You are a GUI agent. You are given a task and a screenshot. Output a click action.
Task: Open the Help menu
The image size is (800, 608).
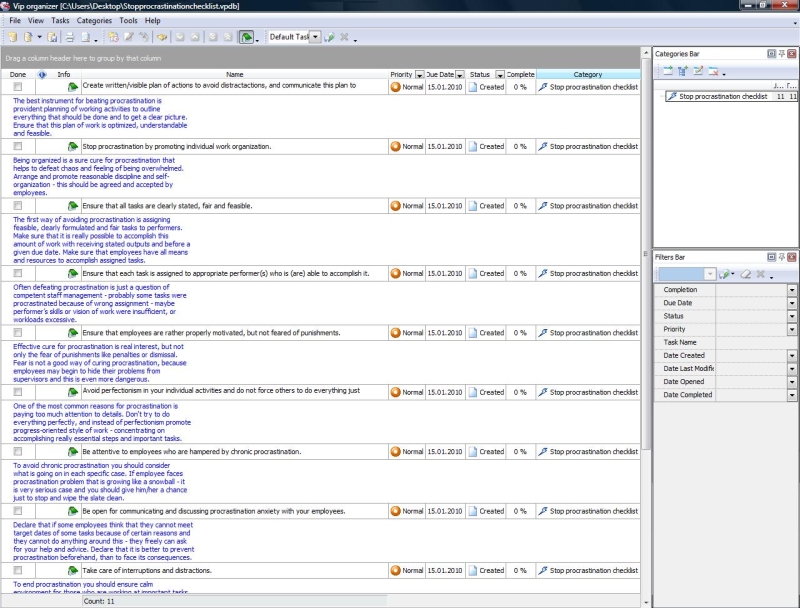153,20
